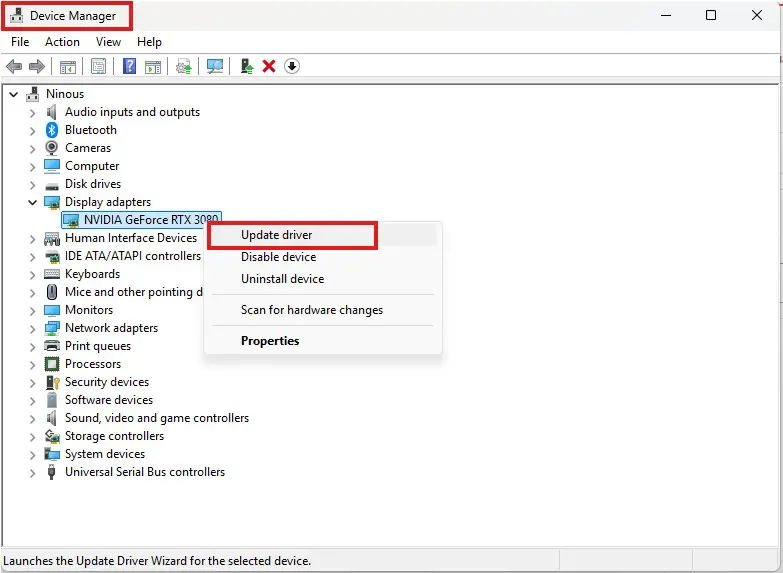Click the Update device driver toolbar icon

point(247,66)
